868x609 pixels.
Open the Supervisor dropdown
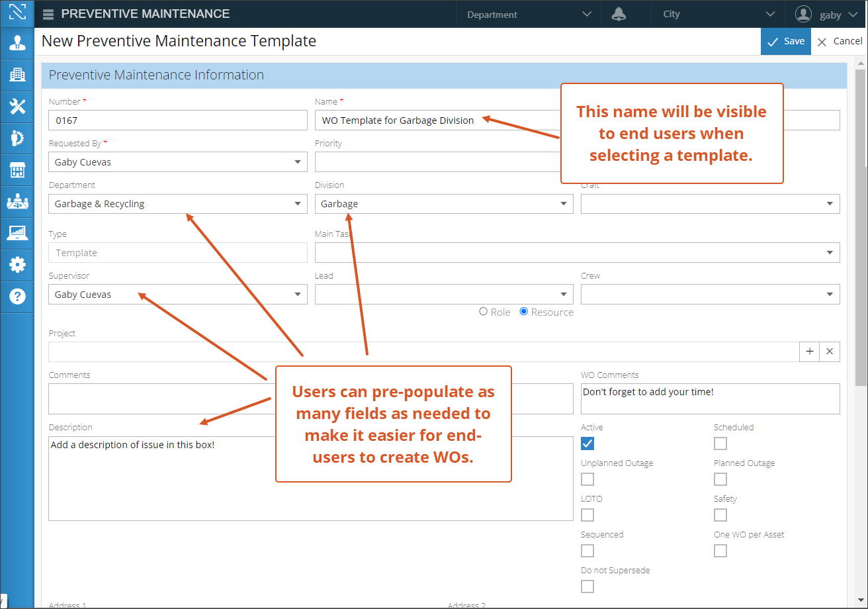(178, 295)
